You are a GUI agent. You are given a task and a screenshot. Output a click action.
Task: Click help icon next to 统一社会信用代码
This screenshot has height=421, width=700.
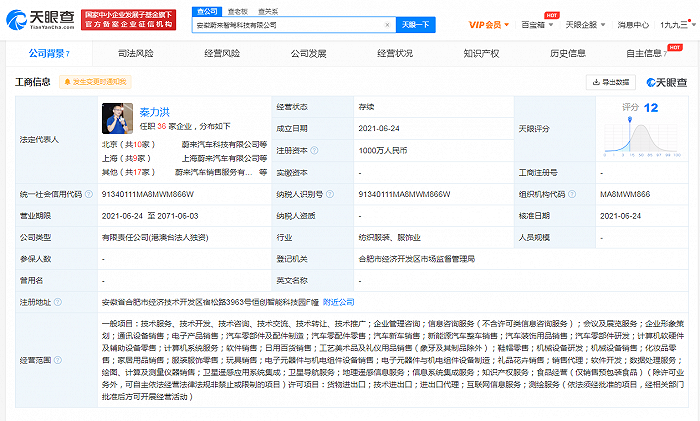[x=89, y=194]
